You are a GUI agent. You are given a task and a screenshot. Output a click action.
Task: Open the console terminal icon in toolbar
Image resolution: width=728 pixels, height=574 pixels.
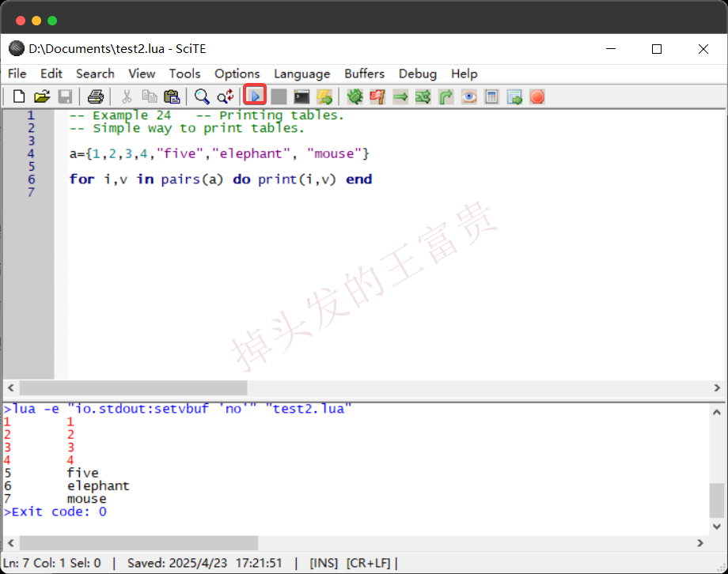pos(301,96)
